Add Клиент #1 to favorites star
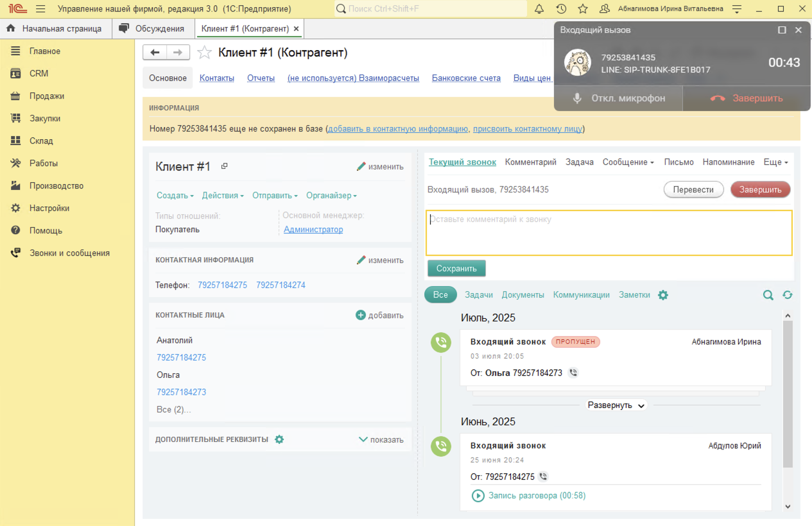812x526 pixels. tap(204, 53)
